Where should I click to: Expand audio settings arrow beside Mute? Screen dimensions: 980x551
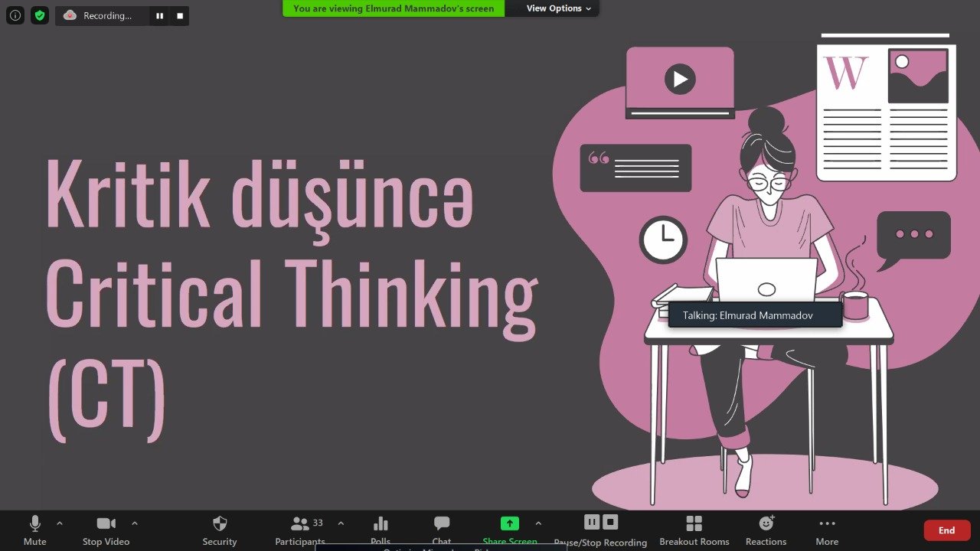(60, 523)
